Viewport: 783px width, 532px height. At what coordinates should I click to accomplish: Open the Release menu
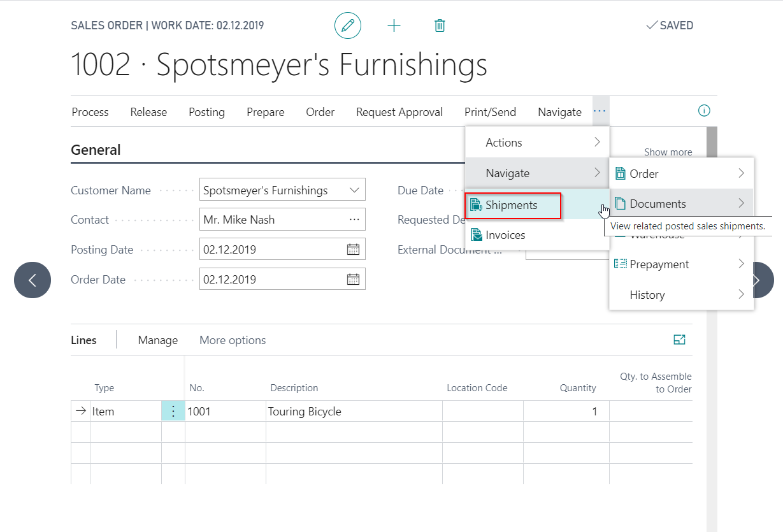[x=148, y=112]
